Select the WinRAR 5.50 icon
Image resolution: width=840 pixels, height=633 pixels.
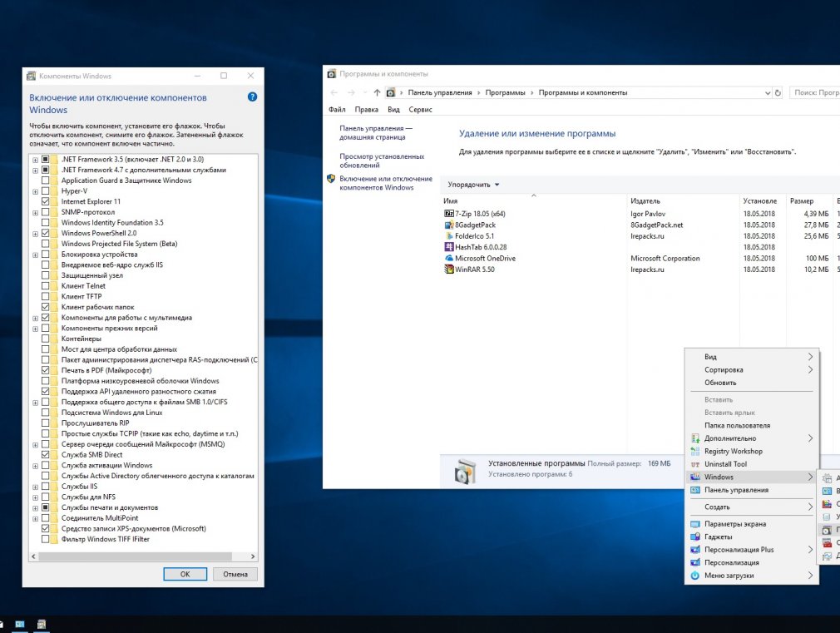449,269
